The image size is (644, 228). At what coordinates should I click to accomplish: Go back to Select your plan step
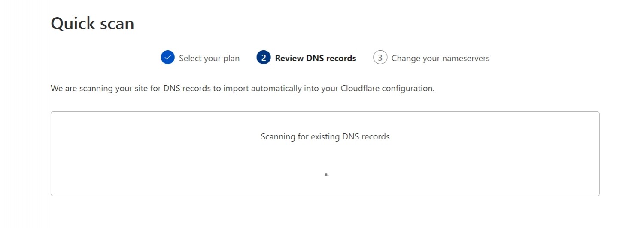click(x=209, y=58)
